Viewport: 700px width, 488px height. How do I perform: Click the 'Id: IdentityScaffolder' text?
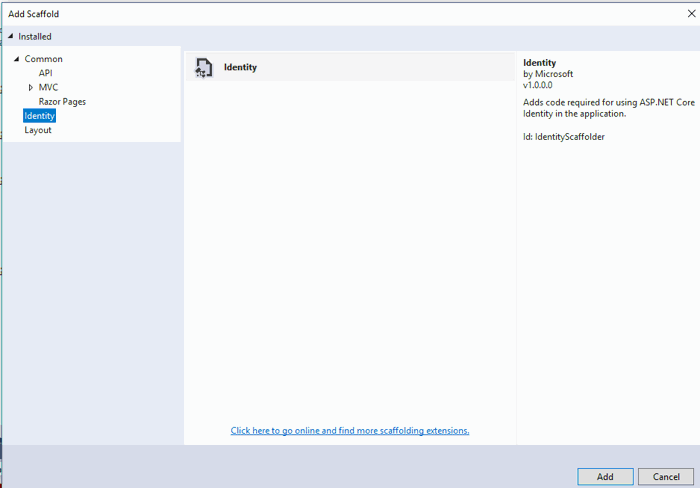(x=563, y=137)
